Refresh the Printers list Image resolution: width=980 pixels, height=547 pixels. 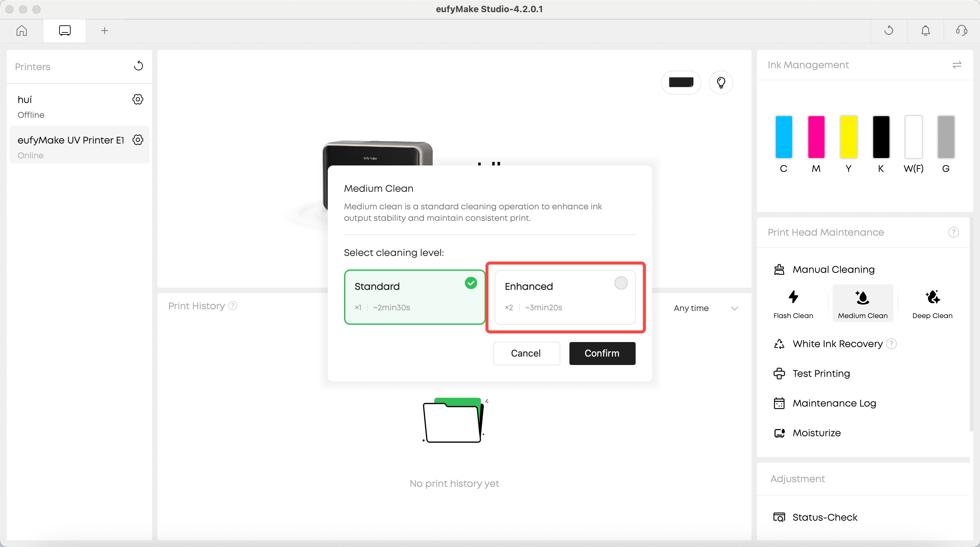[139, 66]
